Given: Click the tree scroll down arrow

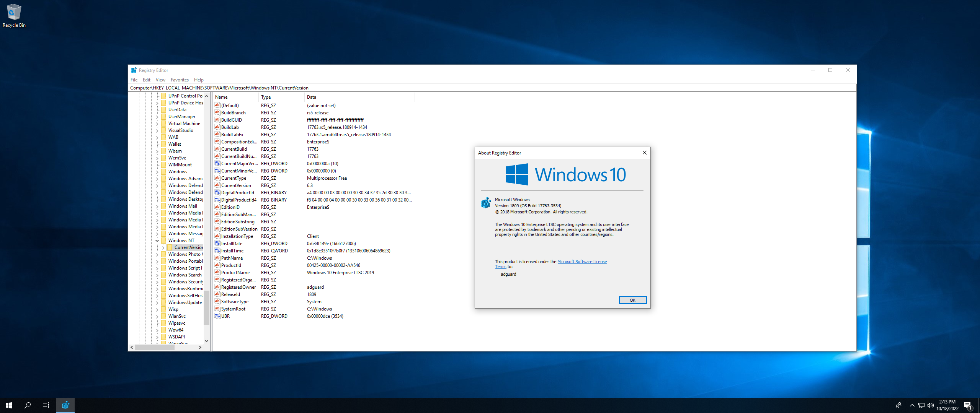Looking at the screenshot, I should (x=206, y=341).
